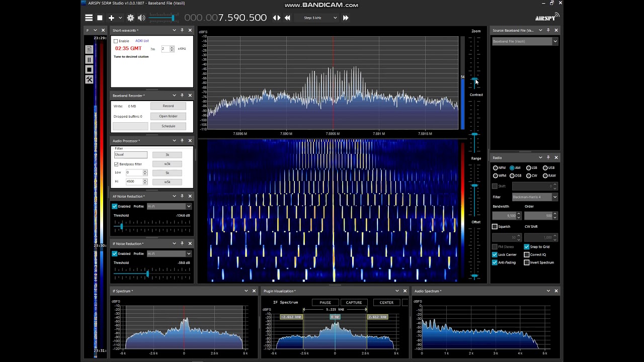The width and height of the screenshot is (644, 362).
Task: Pin the AF Noise Reduction panel
Action: tap(182, 196)
